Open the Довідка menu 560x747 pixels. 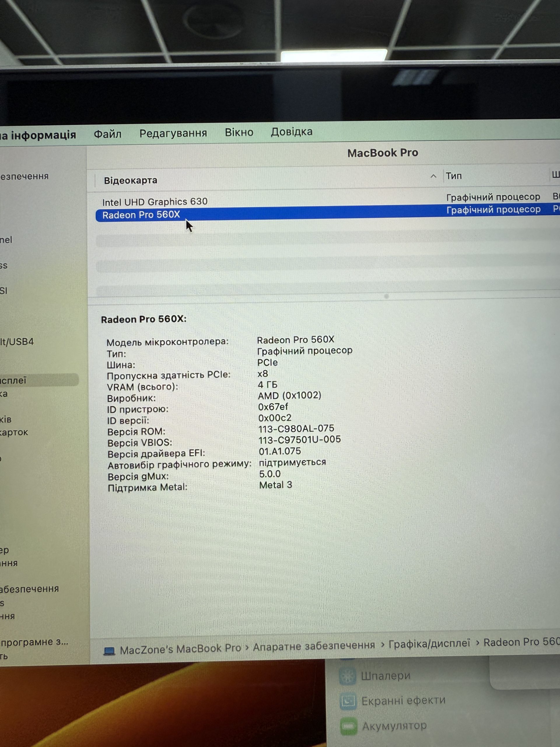click(x=292, y=131)
